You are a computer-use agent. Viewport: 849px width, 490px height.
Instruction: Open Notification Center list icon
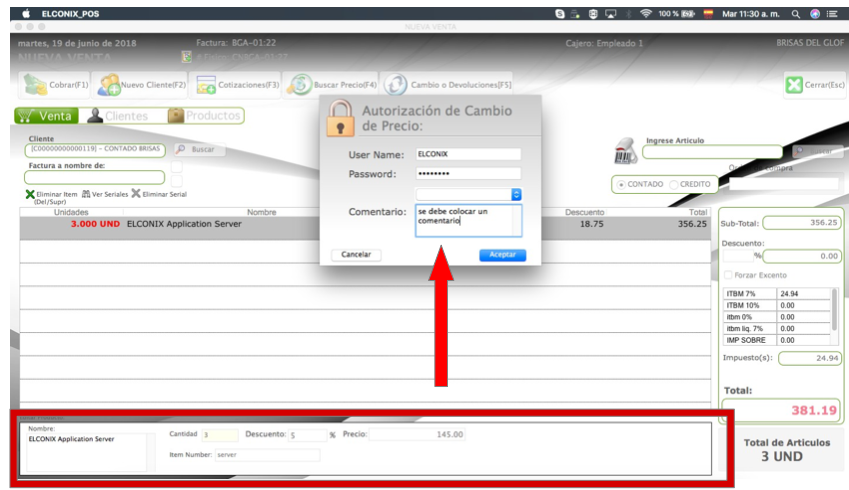832,14
